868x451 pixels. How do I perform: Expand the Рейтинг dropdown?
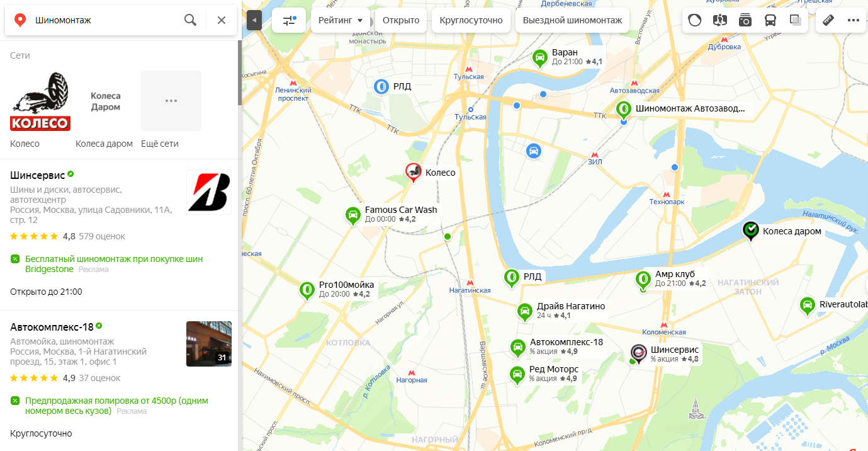pyautogui.click(x=341, y=20)
